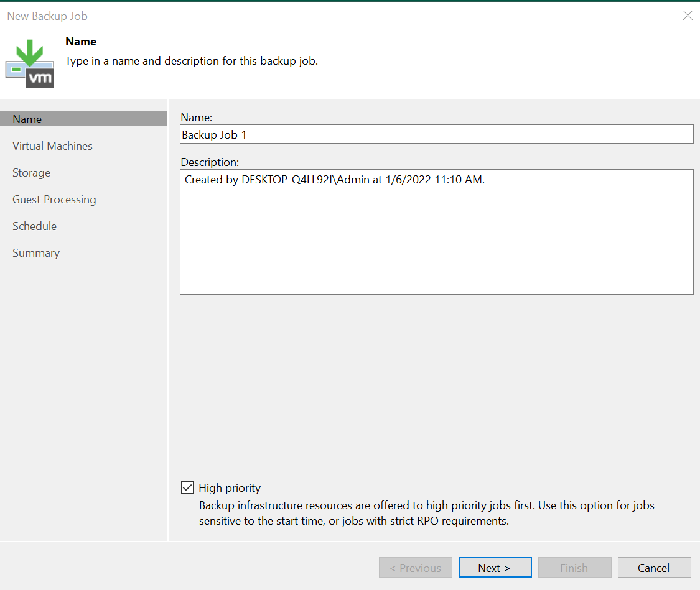Go to the Virtual Machines step

coord(52,146)
